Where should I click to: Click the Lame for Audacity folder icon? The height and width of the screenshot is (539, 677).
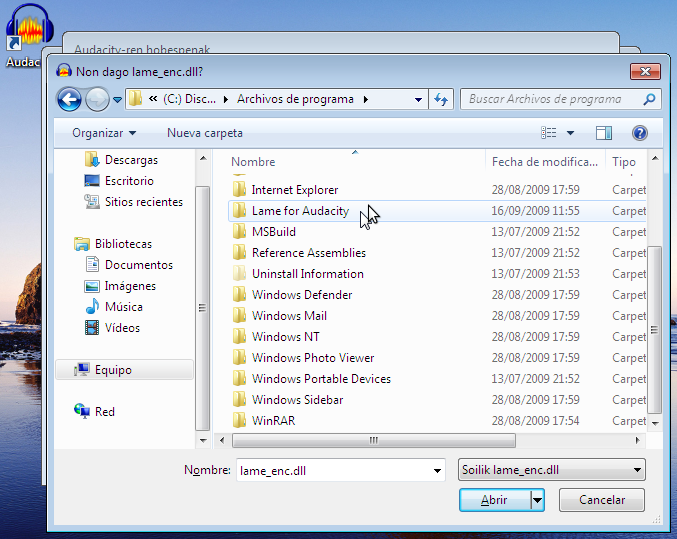pos(239,211)
